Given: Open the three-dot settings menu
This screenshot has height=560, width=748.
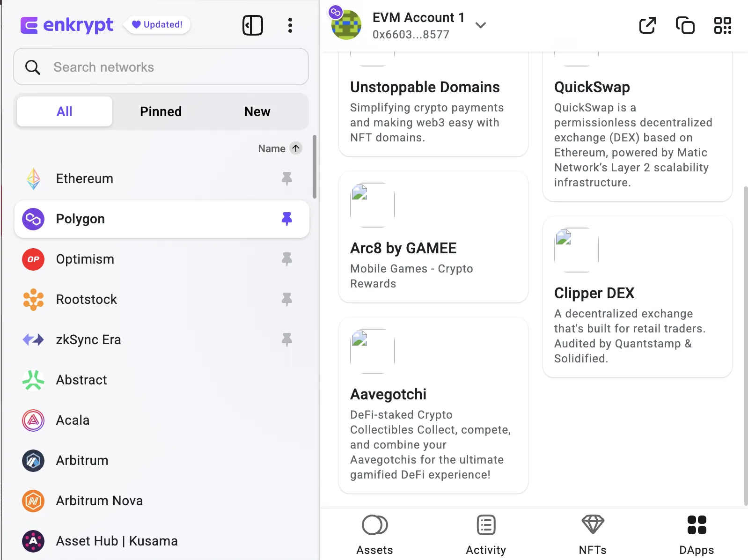Looking at the screenshot, I should point(290,25).
